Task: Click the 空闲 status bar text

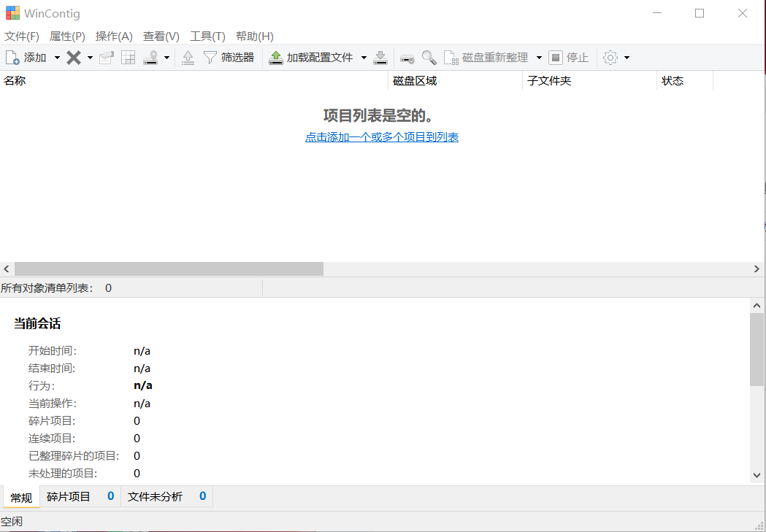Action: tap(12, 522)
